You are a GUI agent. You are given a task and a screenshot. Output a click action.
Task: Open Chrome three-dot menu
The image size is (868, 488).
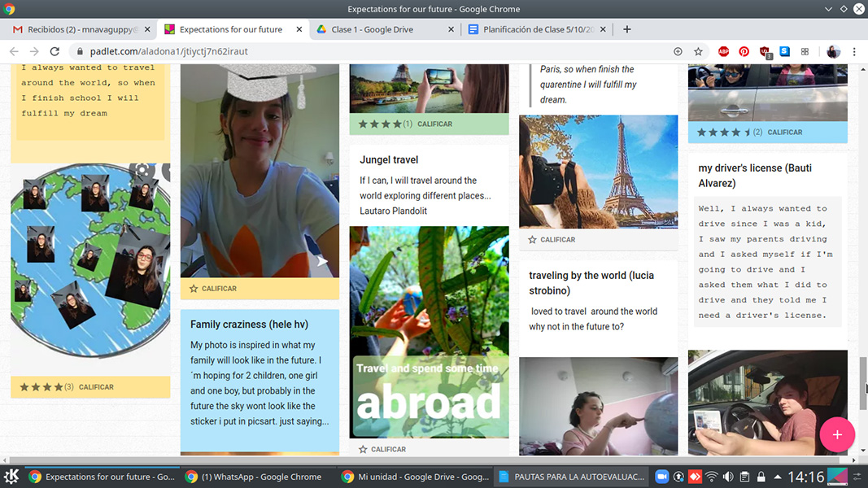click(854, 51)
